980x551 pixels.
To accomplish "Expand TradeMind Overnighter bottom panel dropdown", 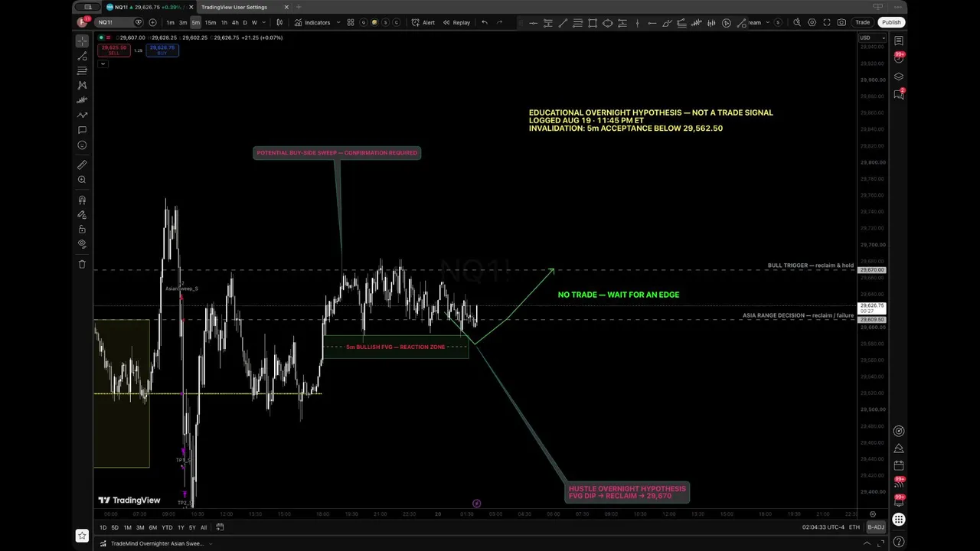I will [211, 543].
